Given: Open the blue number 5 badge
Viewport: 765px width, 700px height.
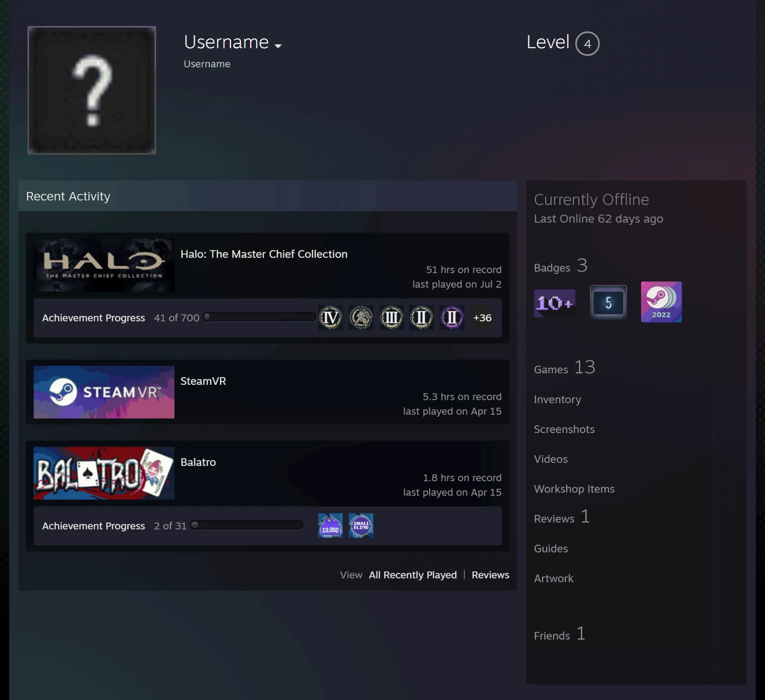Looking at the screenshot, I should pos(608,302).
